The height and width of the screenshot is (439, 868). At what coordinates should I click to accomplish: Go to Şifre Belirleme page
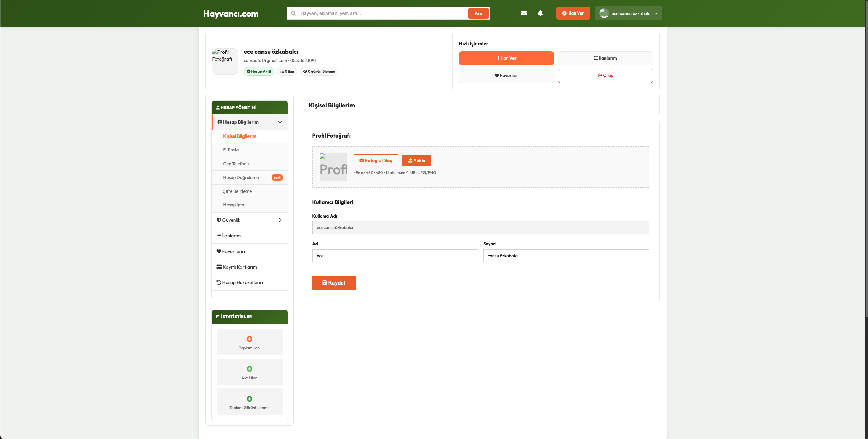(237, 191)
